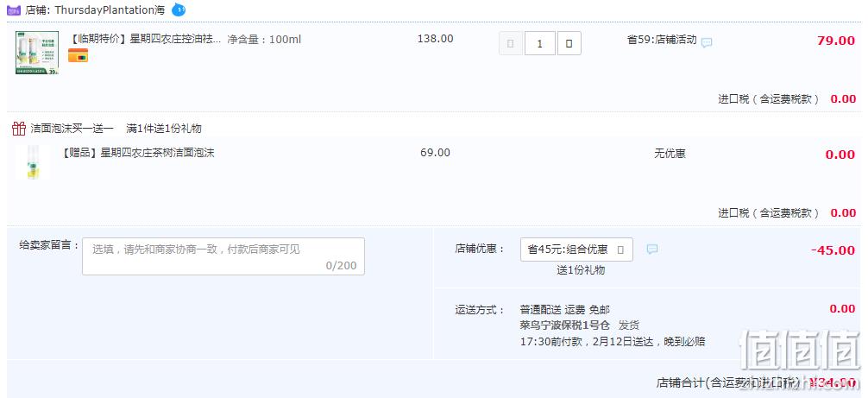
Task: Click the quantity input field showing 1
Action: [540, 43]
